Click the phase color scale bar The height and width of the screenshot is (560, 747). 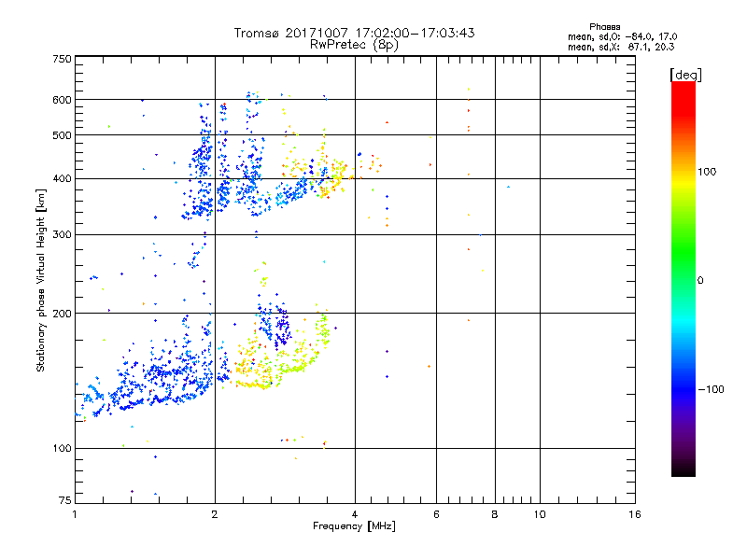pyautogui.click(x=684, y=278)
